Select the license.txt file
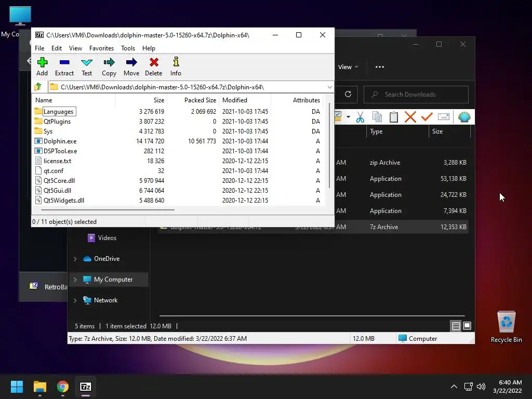532x399 pixels. click(x=57, y=161)
